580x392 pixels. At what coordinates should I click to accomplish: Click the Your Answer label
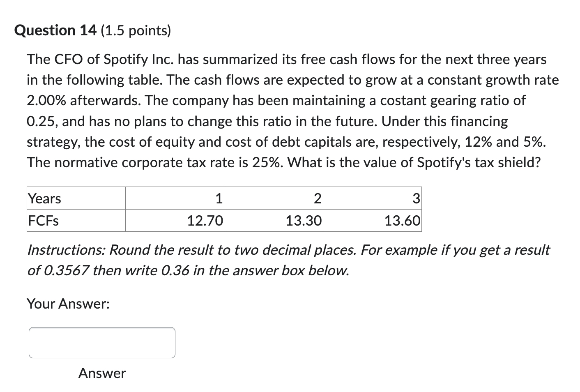pyautogui.click(x=68, y=304)
